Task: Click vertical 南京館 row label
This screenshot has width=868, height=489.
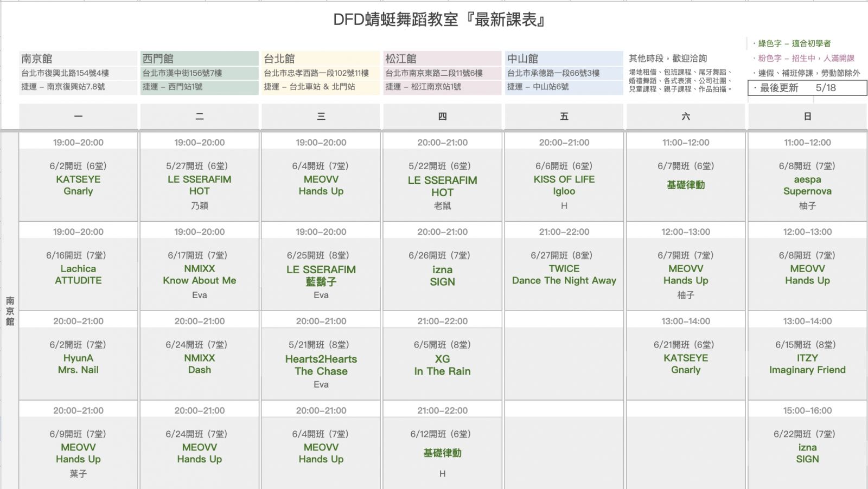Action: coord(10,311)
